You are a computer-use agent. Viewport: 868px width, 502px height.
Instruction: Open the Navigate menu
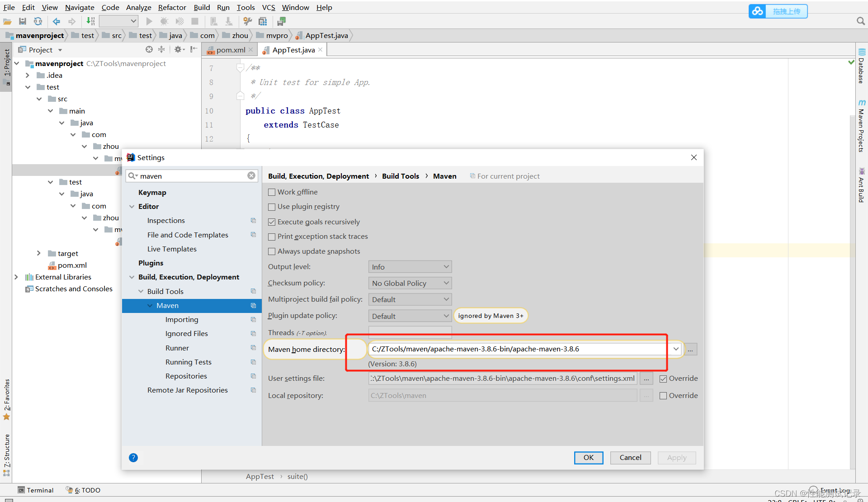tap(80, 7)
